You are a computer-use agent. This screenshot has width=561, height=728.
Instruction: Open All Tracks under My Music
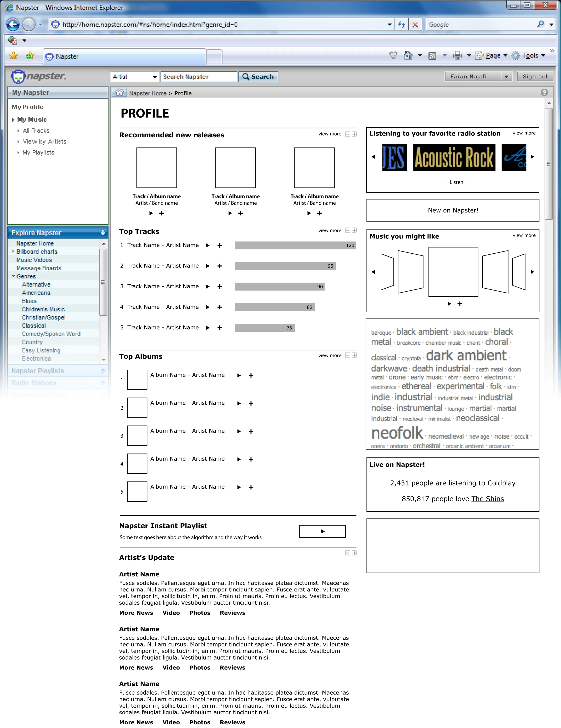tap(36, 131)
